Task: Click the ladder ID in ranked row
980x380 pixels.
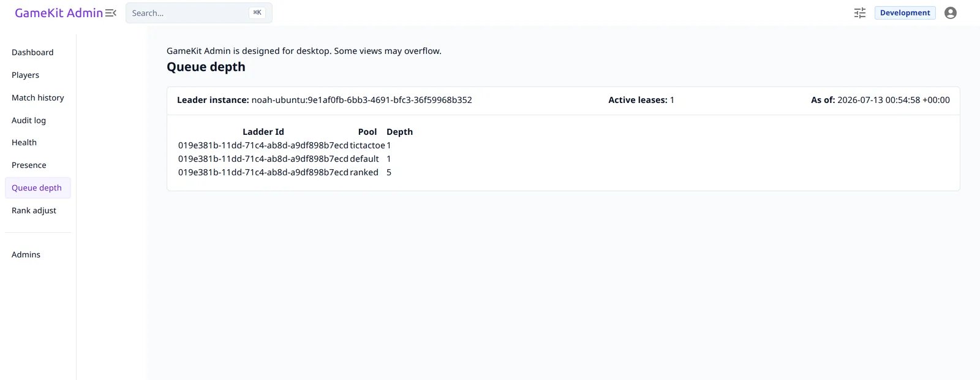Action: coord(263,172)
